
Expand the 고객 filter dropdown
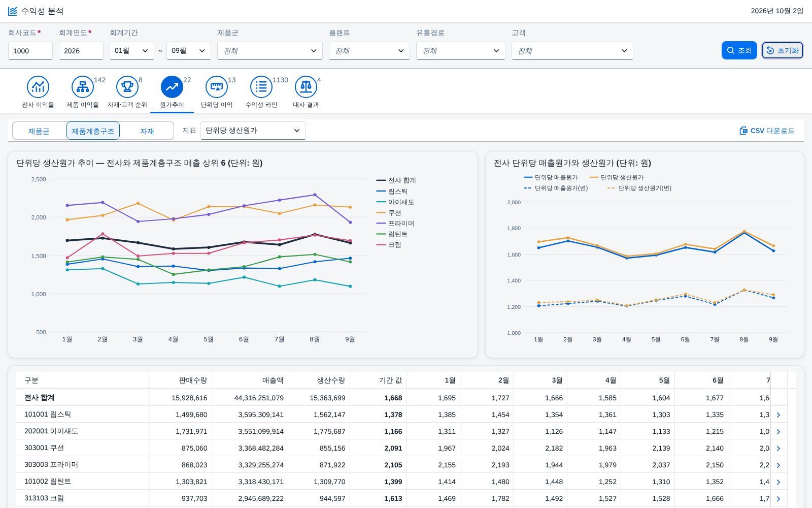(x=572, y=51)
